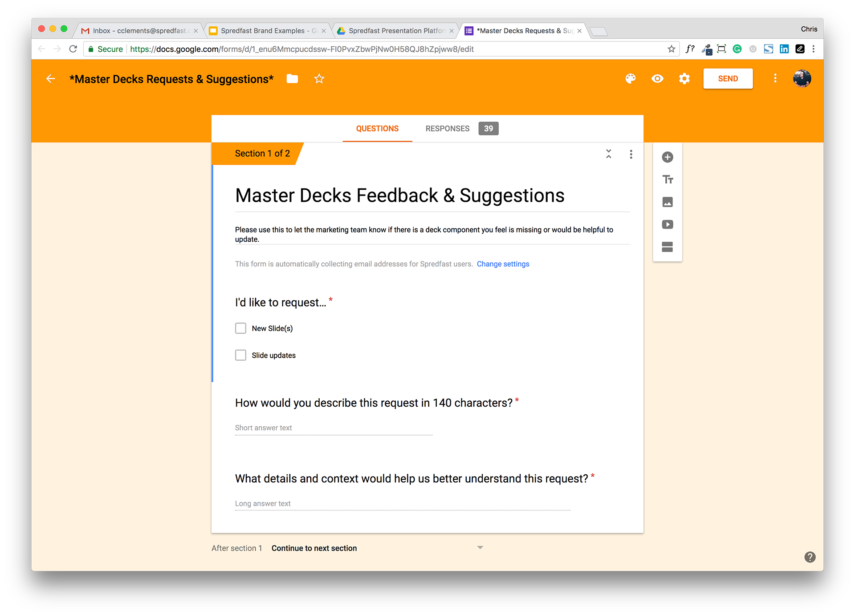The image size is (855, 616).
Task: Add section with the sidebar icon
Action: pyautogui.click(x=667, y=247)
